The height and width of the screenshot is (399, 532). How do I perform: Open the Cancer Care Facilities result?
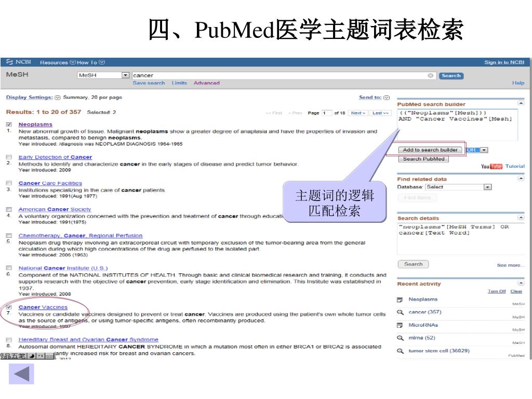click(x=50, y=183)
